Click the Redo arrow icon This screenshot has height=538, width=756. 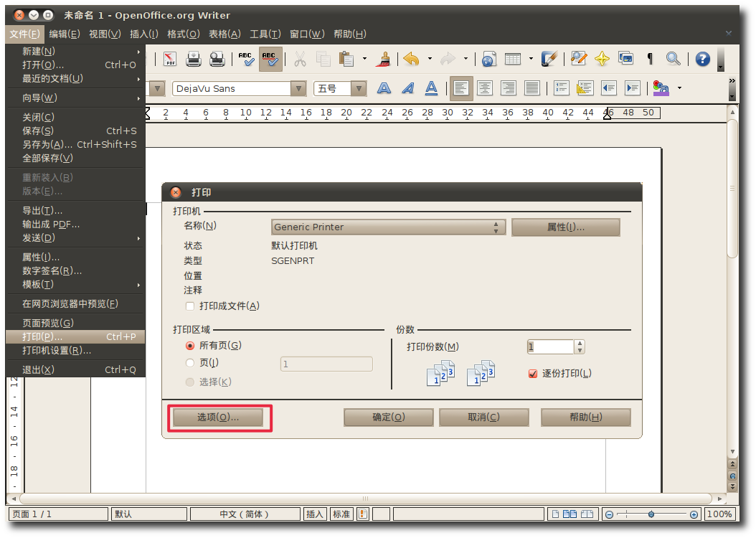pyautogui.click(x=448, y=60)
